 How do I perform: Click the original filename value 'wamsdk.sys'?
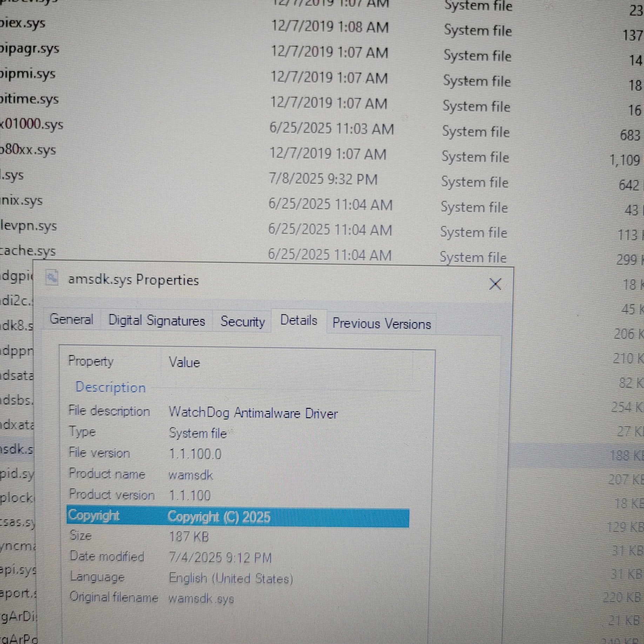(201, 598)
